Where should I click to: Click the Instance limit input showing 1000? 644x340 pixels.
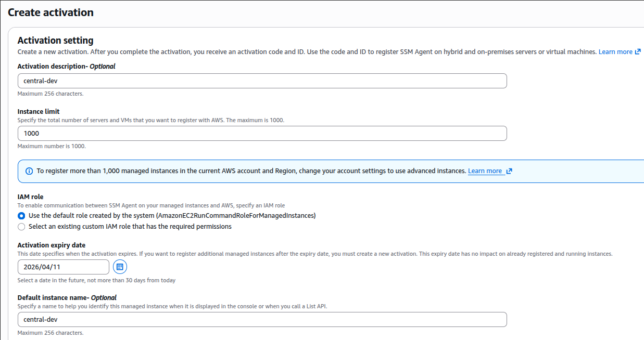pyautogui.click(x=262, y=134)
